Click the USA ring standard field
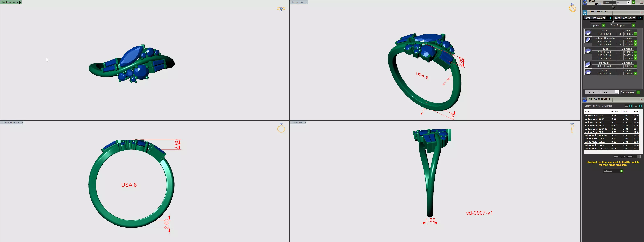Screen dimensions: 644x242 (609, 2)
